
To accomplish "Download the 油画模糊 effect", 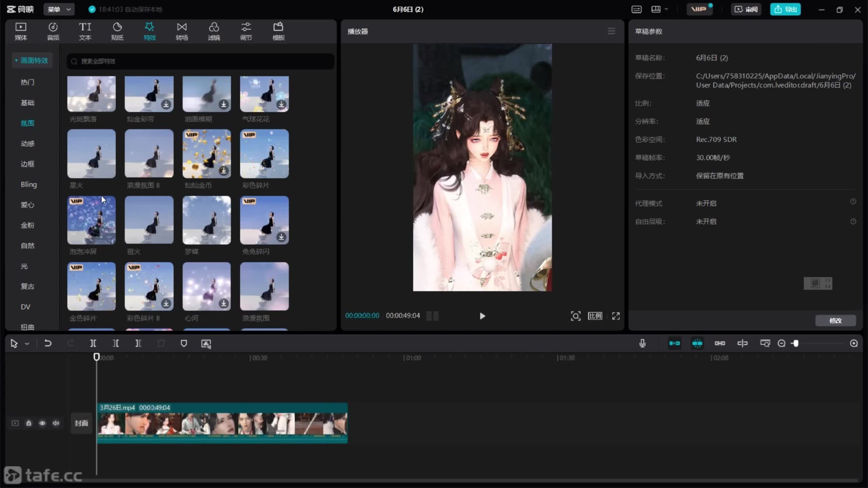I will point(224,104).
